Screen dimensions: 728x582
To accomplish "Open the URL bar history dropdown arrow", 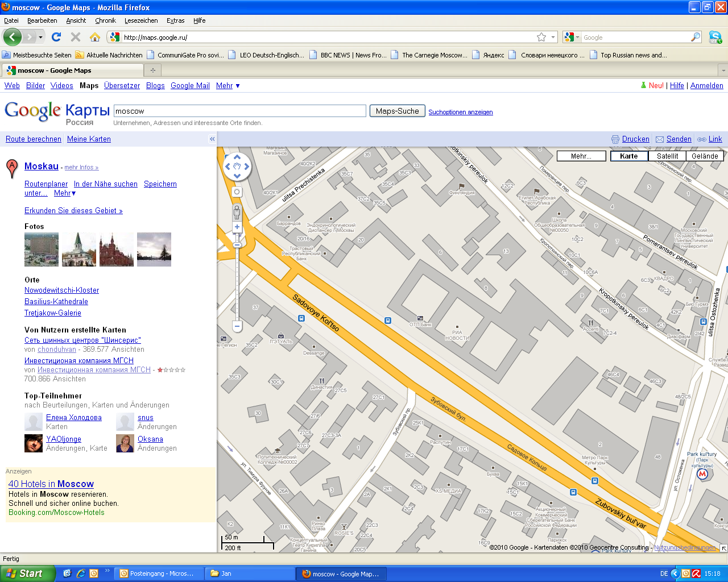I will click(x=553, y=37).
